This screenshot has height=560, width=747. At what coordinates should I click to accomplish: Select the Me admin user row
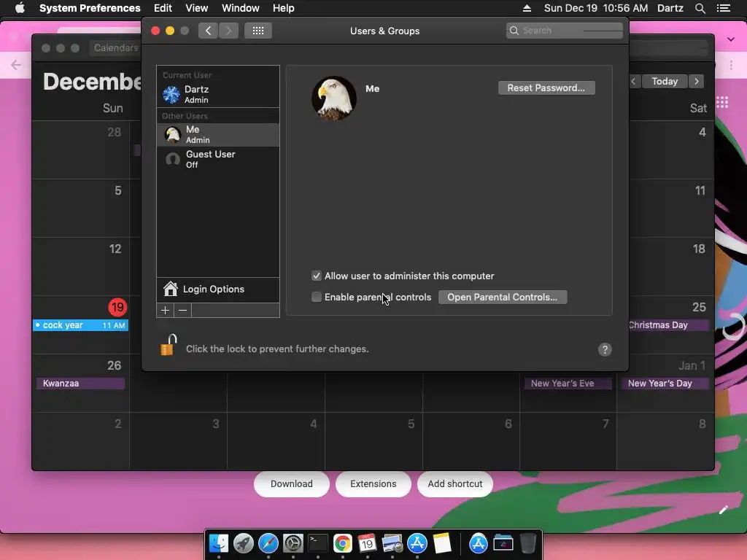click(217, 135)
